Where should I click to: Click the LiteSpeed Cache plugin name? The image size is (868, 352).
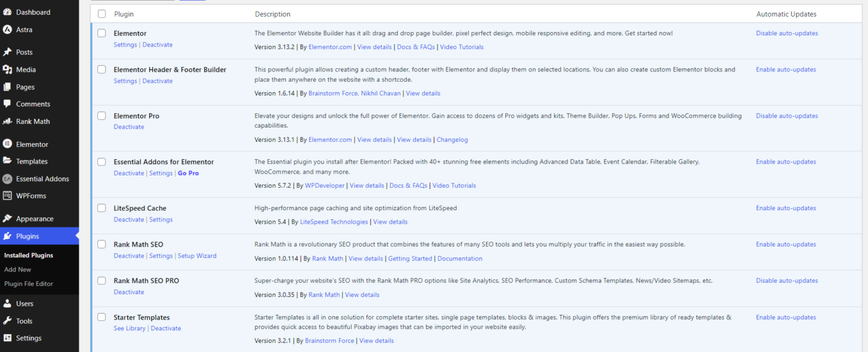tap(140, 208)
